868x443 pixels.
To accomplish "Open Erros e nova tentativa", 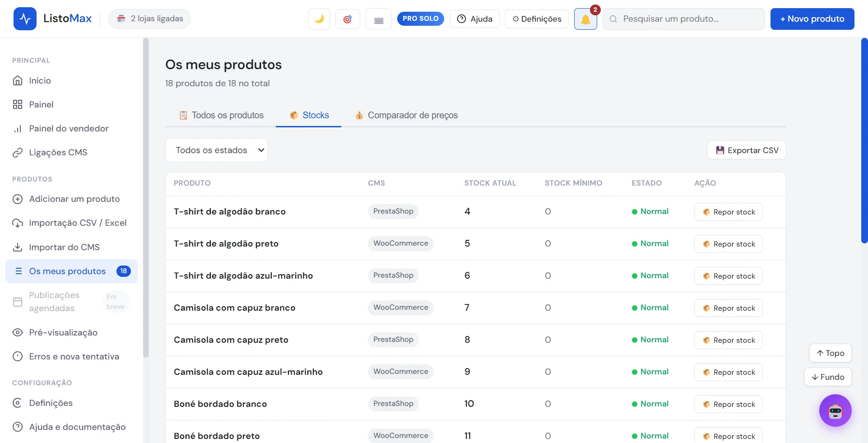I will coord(72,356).
